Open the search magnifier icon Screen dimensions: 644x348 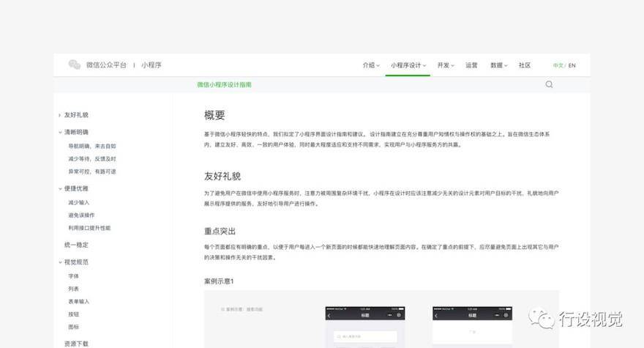(x=549, y=84)
